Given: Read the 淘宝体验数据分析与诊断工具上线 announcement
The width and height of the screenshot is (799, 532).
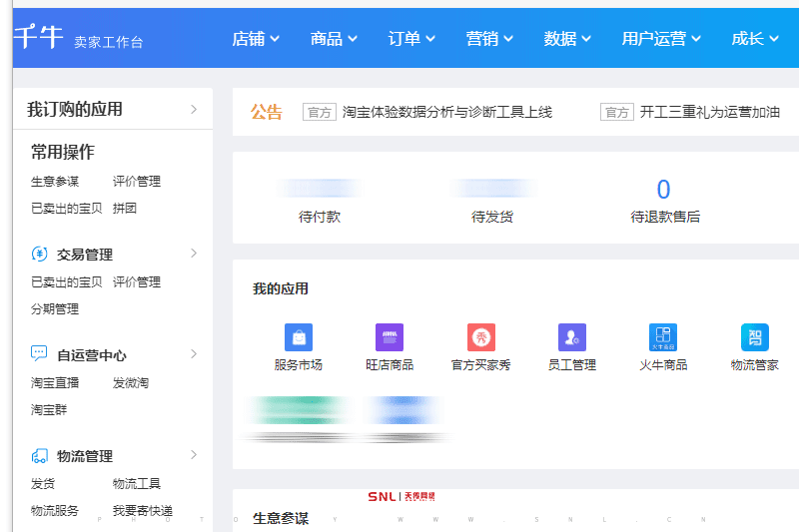Looking at the screenshot, I should click(x=446, y=112).
